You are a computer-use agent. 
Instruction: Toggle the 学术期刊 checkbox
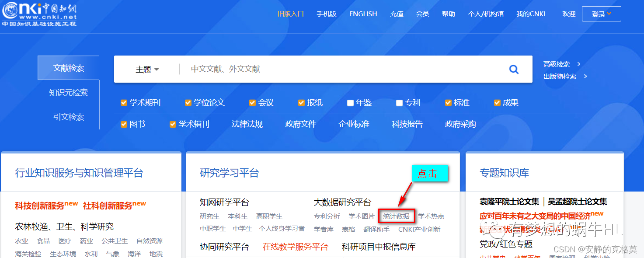[x=124, y=103]
